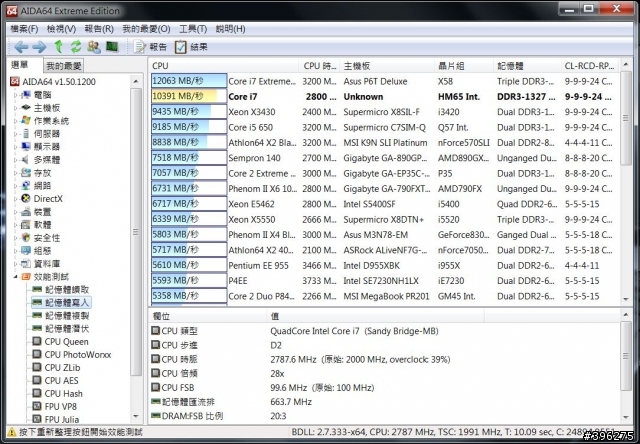640x444 pixels.
Task: Select the 作業系統 Windows flag icon
Action: tap(26, 121)
